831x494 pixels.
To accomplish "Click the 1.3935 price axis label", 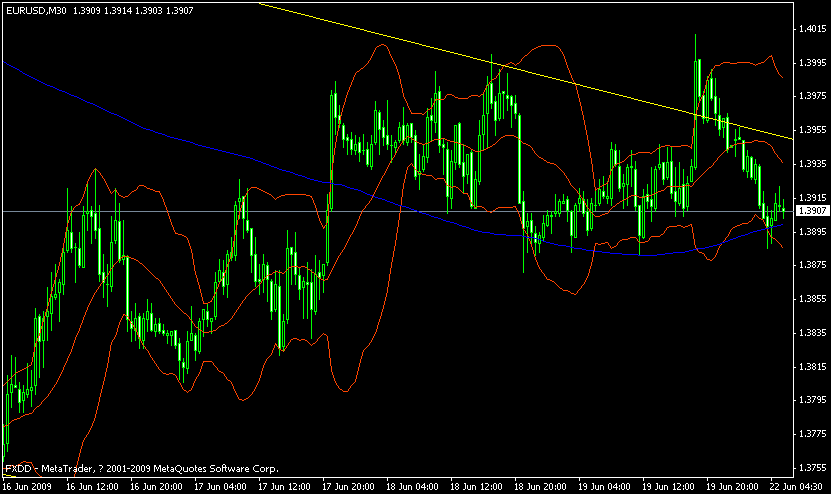I will pos(812,164).
